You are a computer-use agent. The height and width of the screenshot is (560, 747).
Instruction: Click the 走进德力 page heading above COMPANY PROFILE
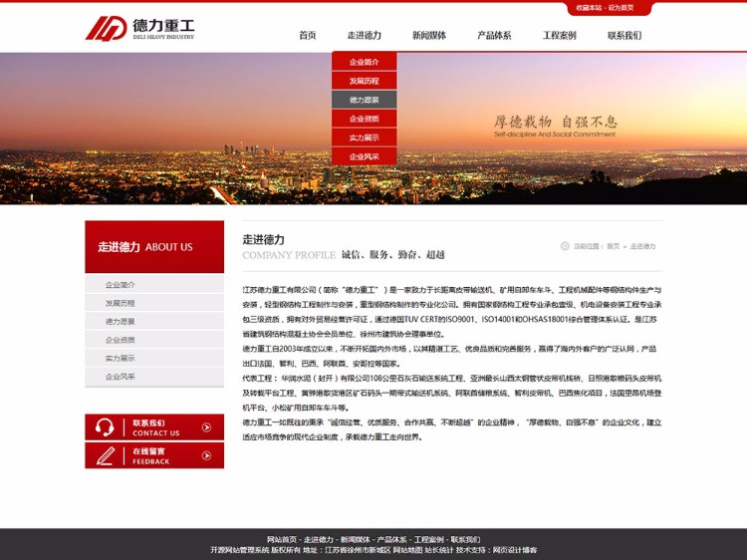pyautogui.click(x=264, y=240)
